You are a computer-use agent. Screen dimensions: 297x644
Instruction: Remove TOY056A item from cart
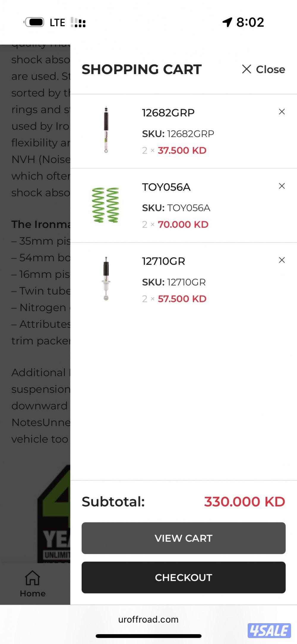[282, 186]
